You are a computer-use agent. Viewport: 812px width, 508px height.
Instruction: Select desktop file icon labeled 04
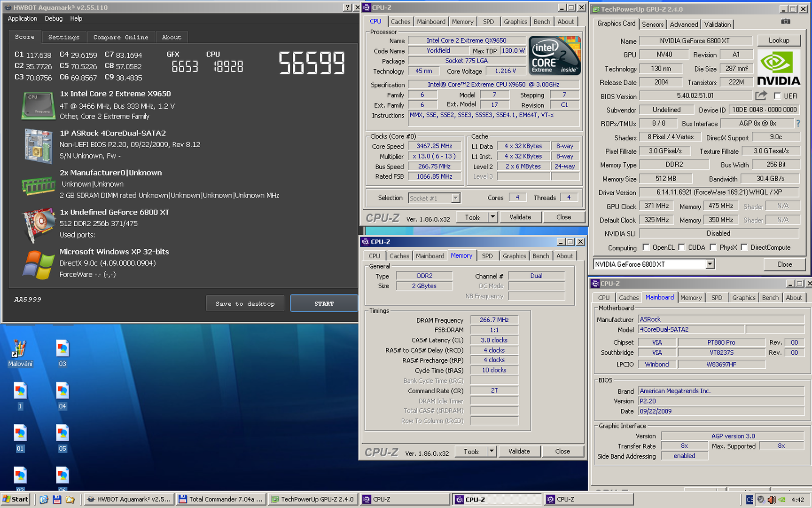pos(62,396)
